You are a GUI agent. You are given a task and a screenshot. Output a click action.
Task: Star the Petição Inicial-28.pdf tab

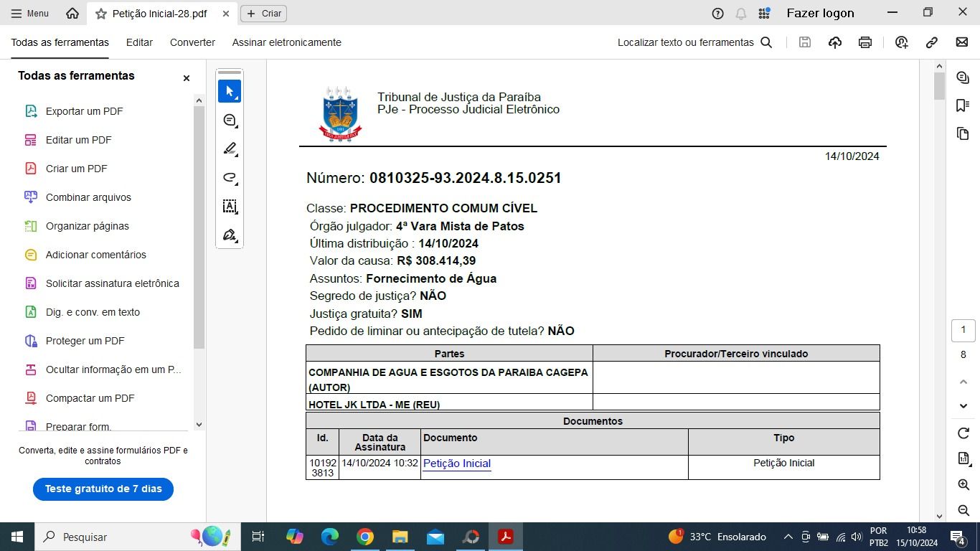(101, 14)
